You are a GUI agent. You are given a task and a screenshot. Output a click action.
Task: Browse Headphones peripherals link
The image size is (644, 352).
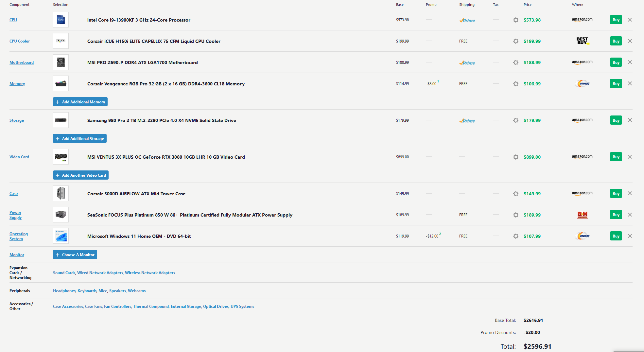coord(64,291)
